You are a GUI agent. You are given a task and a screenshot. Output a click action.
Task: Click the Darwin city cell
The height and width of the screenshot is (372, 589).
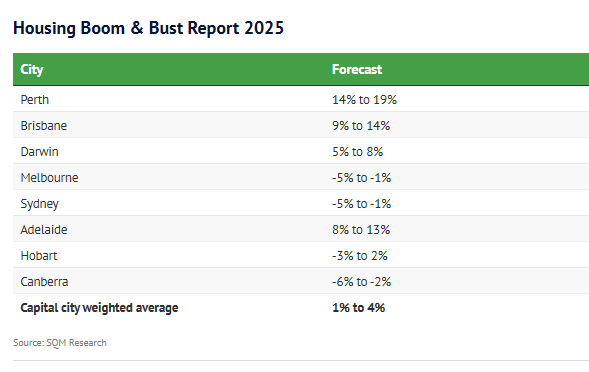[39, 151]
